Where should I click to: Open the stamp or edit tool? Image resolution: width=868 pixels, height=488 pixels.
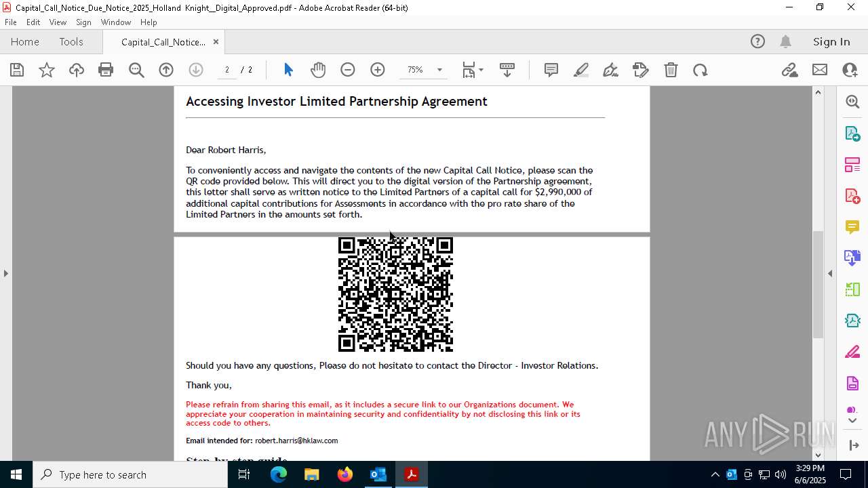[x=640, y=70]
